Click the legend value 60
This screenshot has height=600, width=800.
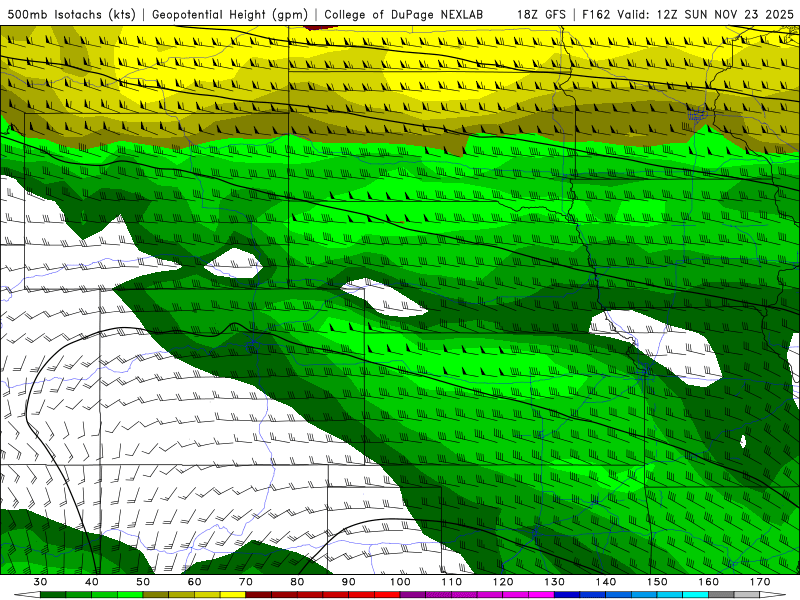tap(194, 582)
